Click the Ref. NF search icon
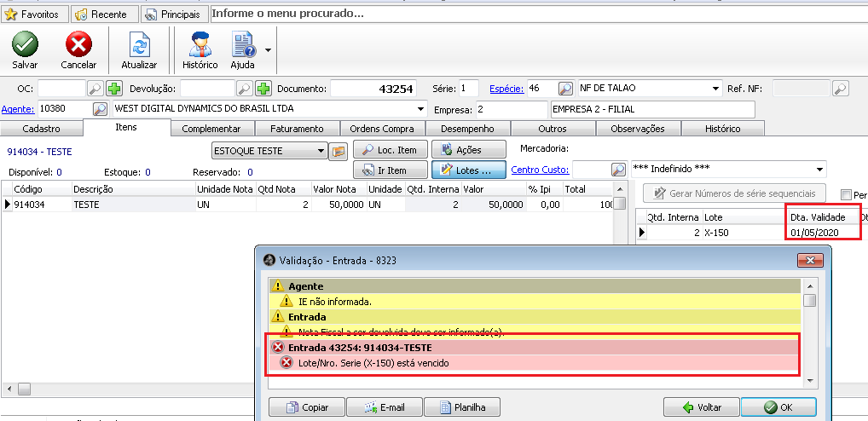 [x=841, y=89]
